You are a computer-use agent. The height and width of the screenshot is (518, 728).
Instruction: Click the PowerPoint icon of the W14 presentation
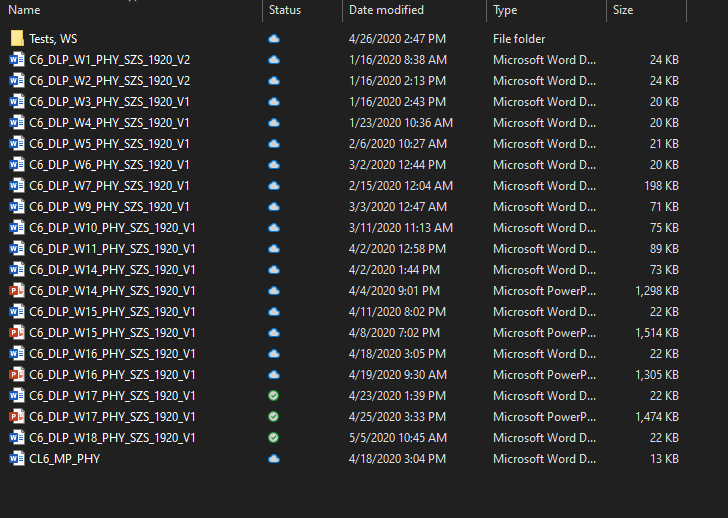(17, 291)
